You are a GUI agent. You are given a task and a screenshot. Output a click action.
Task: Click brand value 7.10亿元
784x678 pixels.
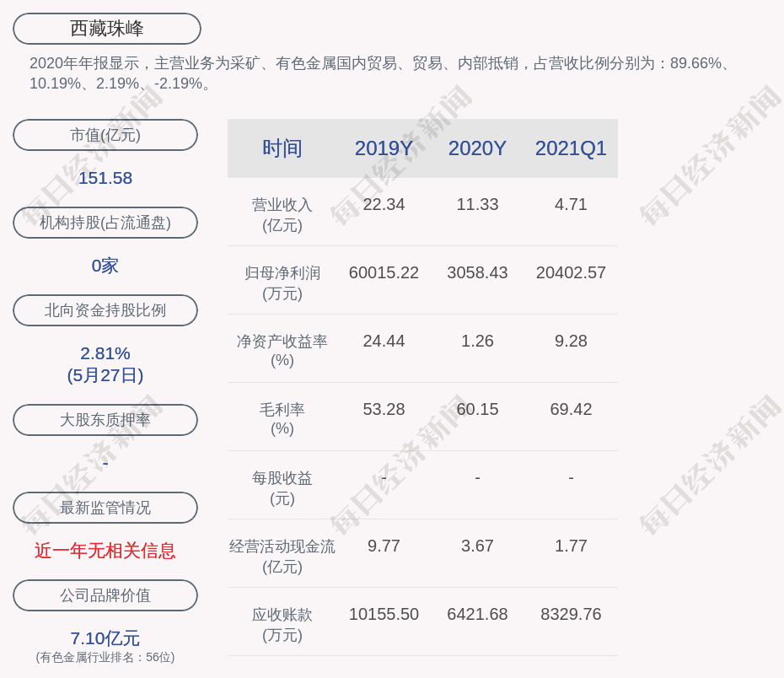[105, 638]
